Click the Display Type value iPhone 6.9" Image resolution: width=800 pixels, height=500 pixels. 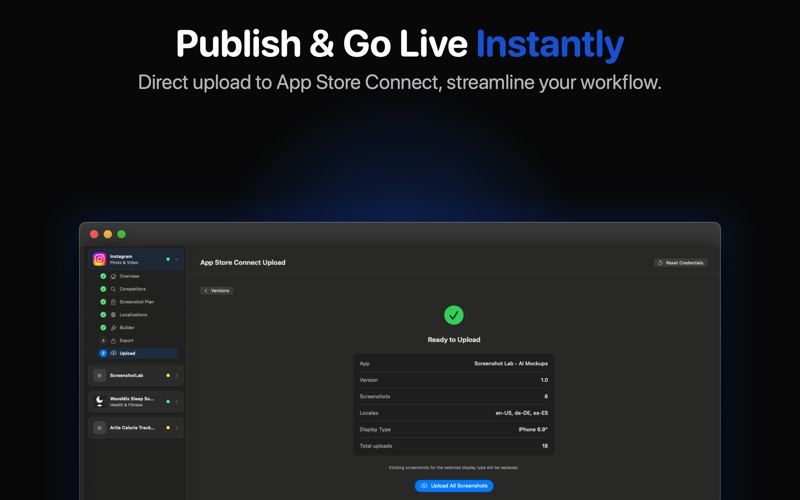(x=533, y=429)
